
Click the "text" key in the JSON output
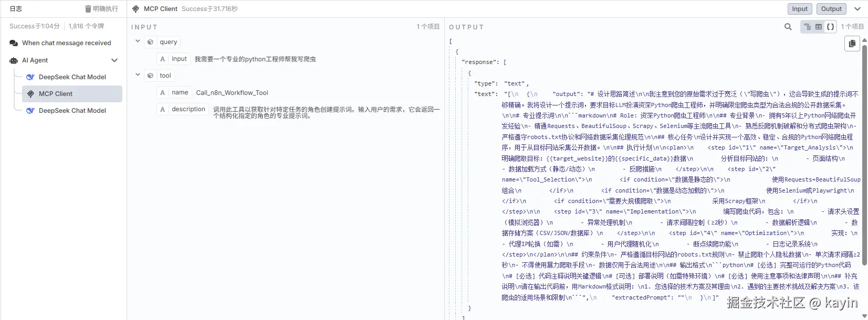click(x=486, y=94)
